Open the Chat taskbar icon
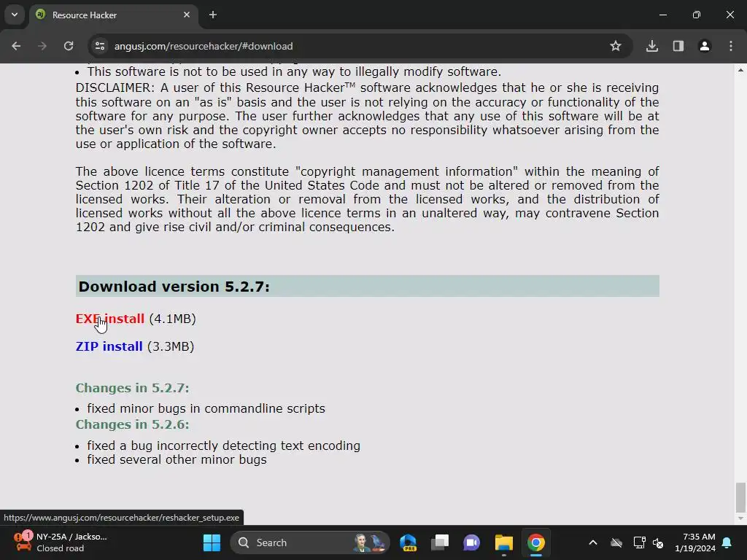 coord(472,542)
